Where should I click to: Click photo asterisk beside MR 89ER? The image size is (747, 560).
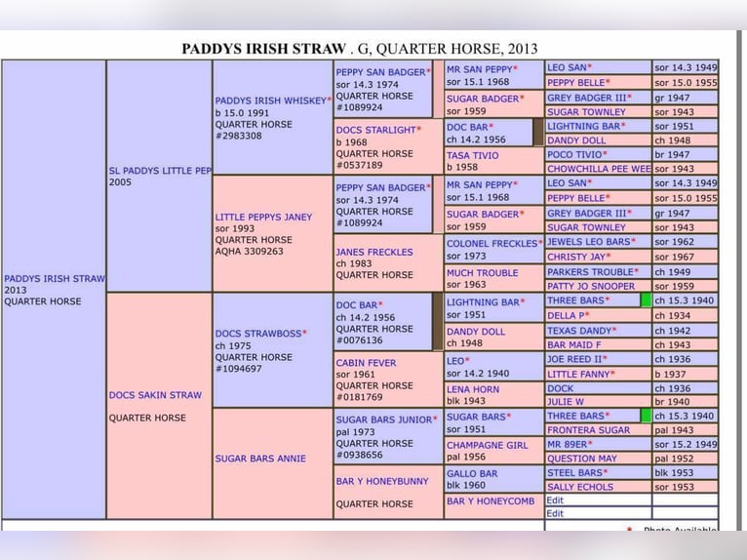pyautogui.click(x=590, y=444)
